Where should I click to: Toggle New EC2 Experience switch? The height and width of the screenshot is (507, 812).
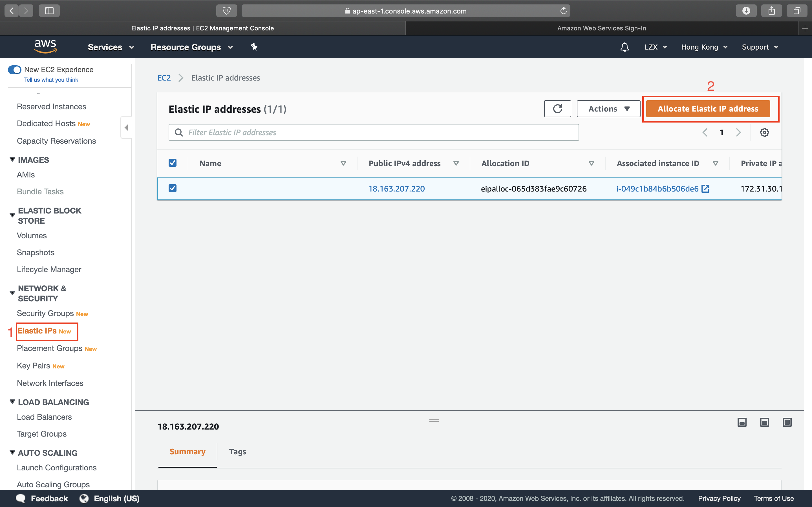[14, 70]
